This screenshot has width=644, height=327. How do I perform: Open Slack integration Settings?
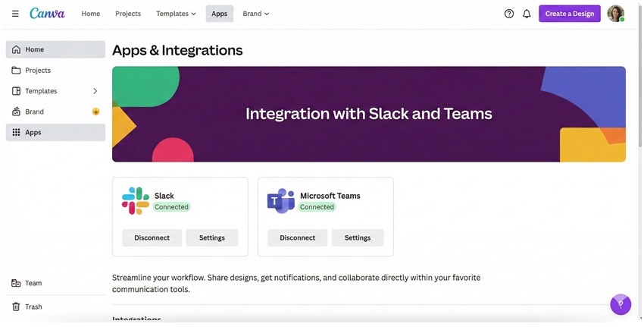point(212,237)
